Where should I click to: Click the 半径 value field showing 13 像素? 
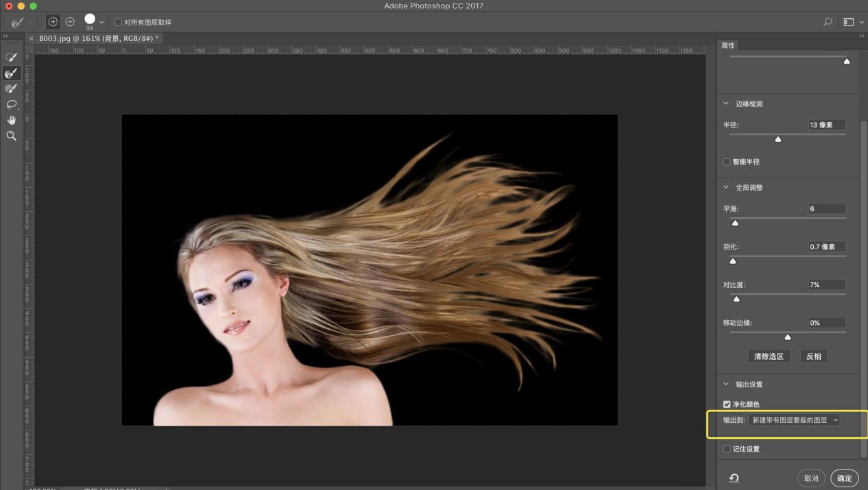826,125
